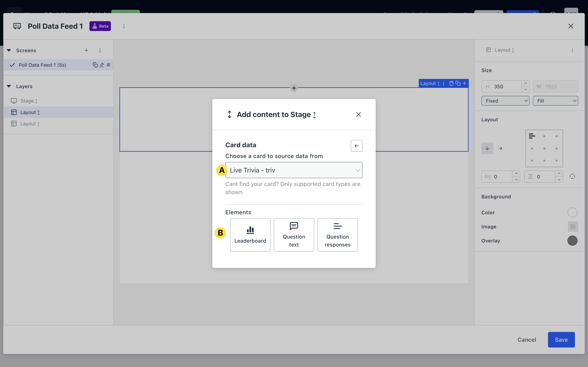Click the back arrow in Card data

(x=356, y=146)
